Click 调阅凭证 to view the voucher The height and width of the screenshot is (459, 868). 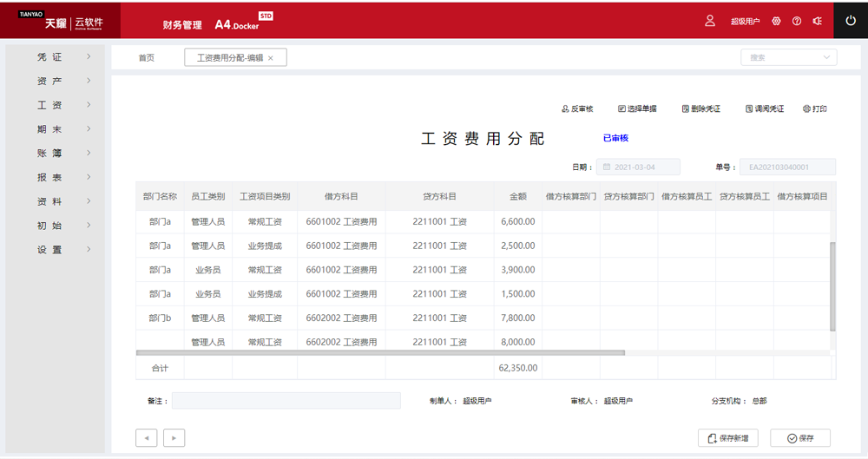[765, 108]
